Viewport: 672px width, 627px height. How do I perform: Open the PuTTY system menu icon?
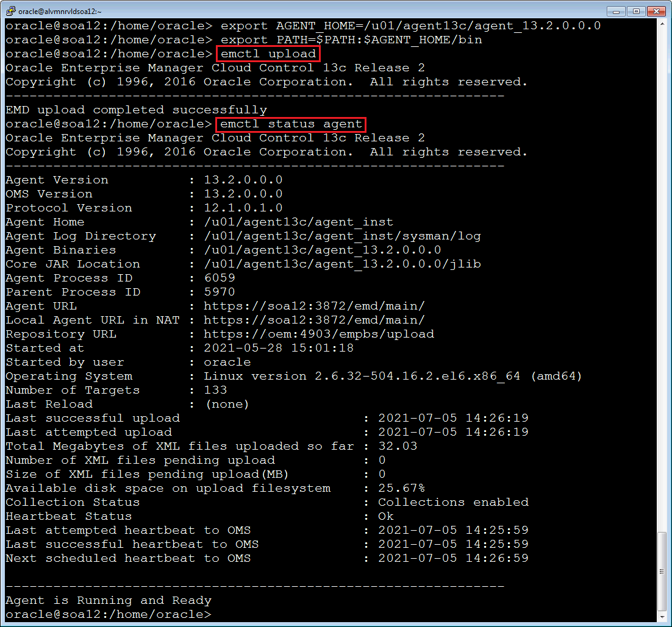pyautogui.click(x=10, y=10)
